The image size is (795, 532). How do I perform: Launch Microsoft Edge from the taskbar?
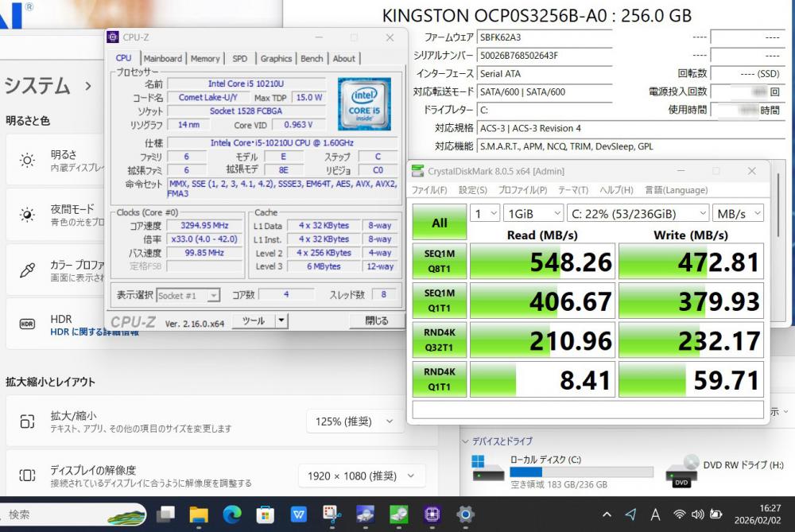[232, 515]
